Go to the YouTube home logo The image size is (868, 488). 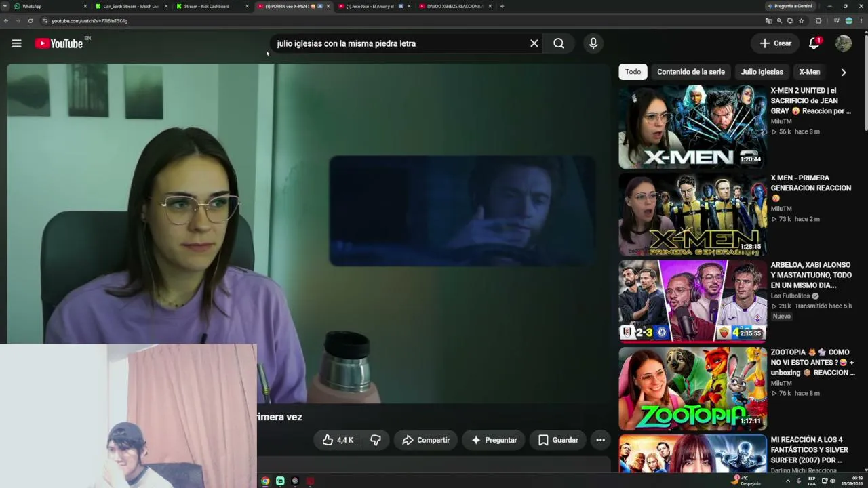[x=59, y=43]
